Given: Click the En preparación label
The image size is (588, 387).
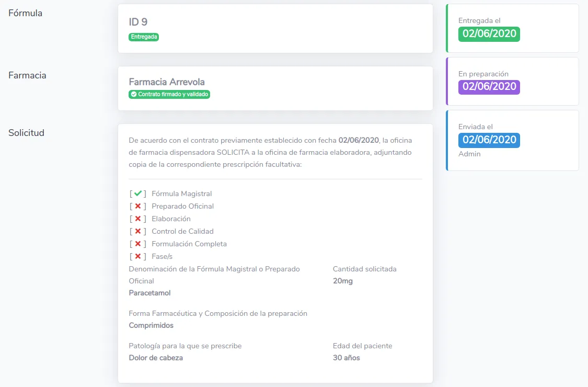Looking at the screenshot, I should (x=483, y=74).
